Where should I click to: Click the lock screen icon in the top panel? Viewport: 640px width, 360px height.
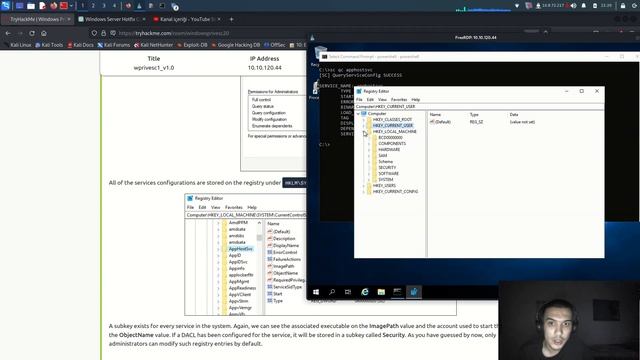623,6
